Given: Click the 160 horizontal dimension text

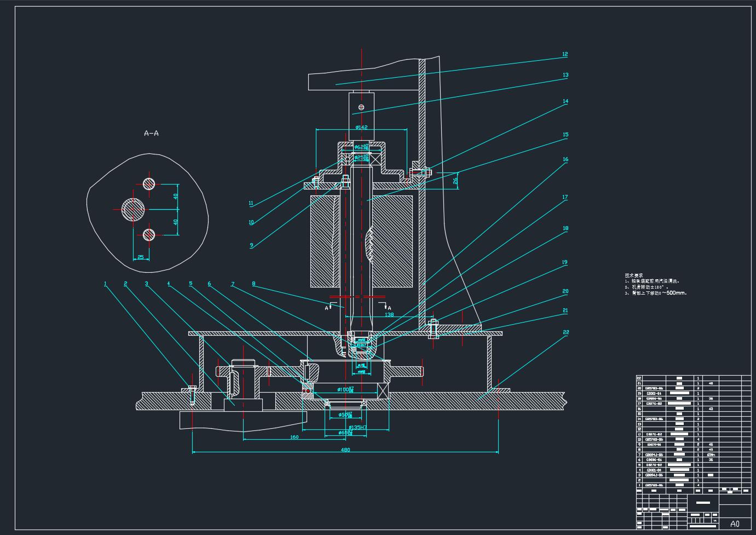Looking at the screenshot, I should pyautogui.click(x=294, y=437).
